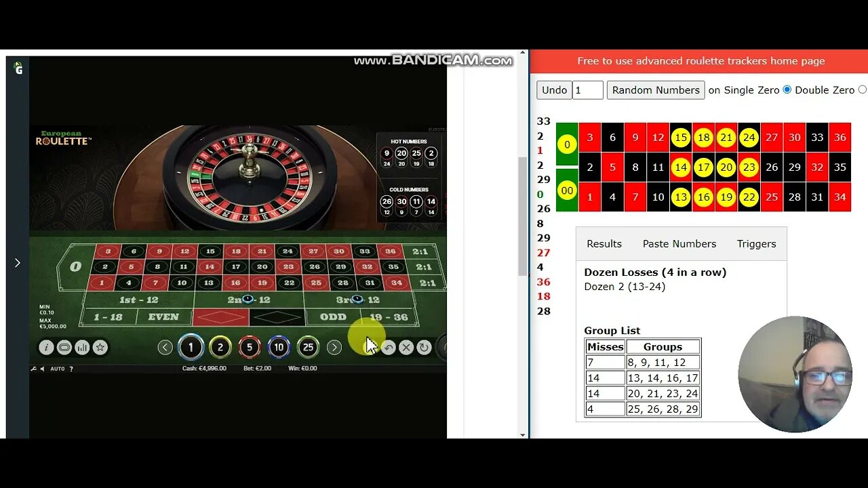Expand the left sidebar chevron

tap(18, 262)
